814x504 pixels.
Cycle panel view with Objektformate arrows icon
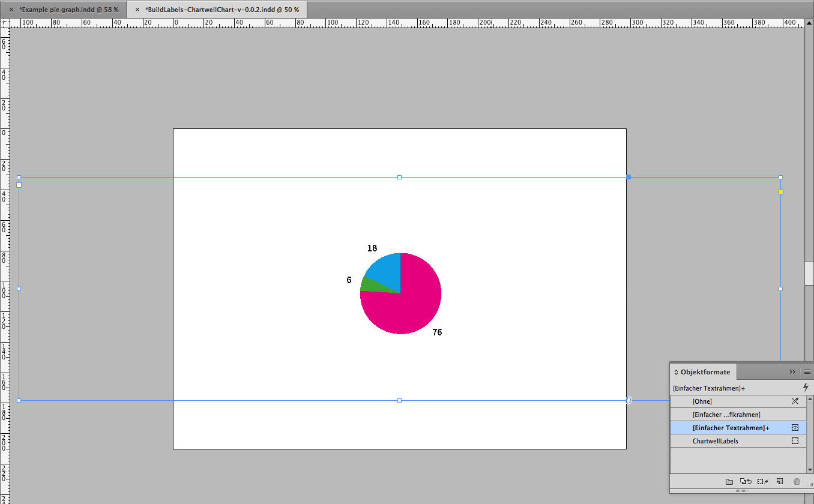pos(676,372)
